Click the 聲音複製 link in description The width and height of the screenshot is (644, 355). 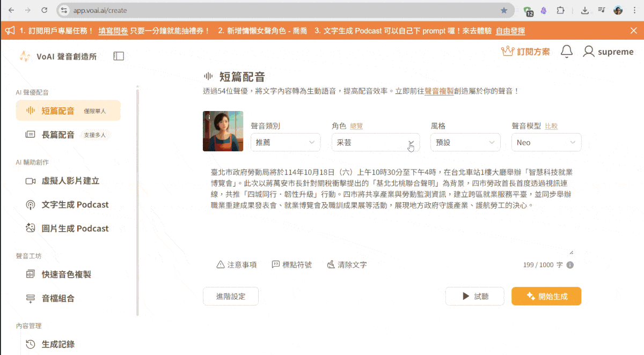[439, 91]
